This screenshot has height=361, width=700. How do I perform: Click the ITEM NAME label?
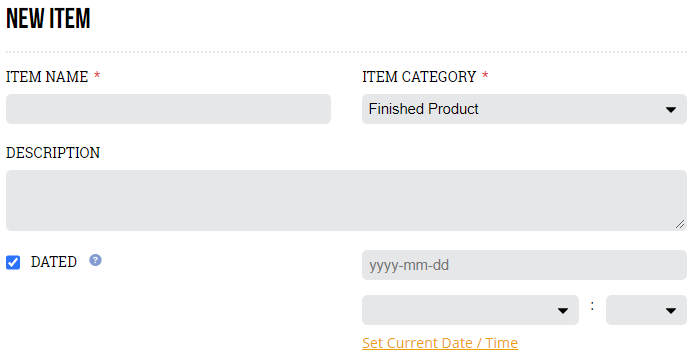47,77
